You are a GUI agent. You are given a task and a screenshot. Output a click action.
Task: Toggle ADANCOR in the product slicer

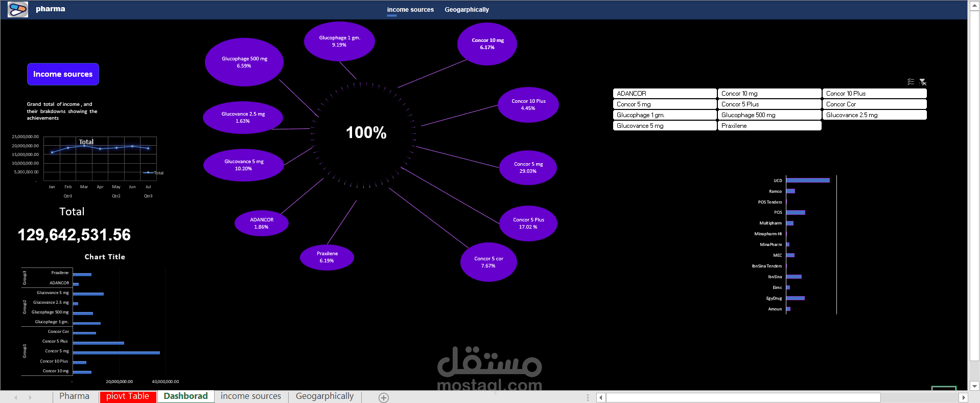coord(665,94)
